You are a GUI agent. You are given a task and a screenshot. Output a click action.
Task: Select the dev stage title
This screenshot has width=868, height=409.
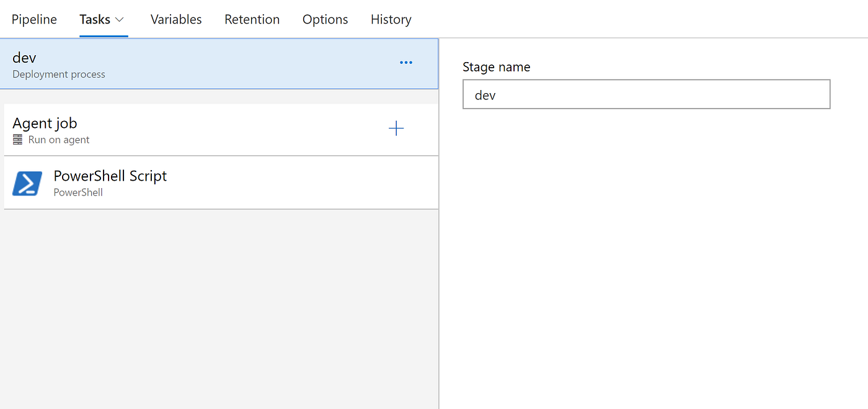(24, 58)
